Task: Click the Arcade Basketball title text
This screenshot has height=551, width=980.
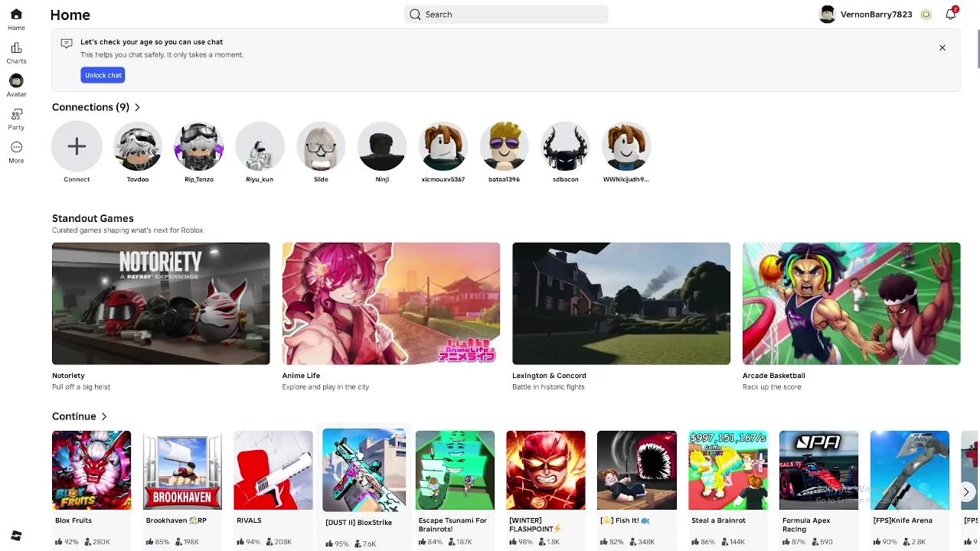Action: click(773, 376)
